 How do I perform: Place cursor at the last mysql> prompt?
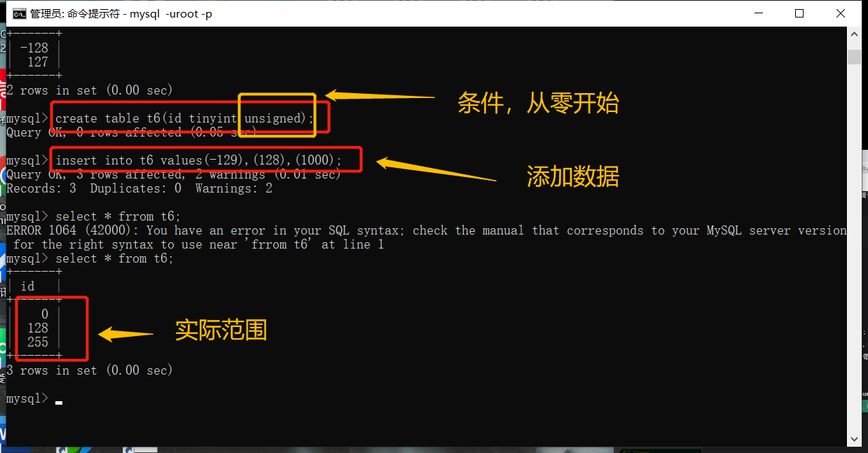tap(59, 399)
